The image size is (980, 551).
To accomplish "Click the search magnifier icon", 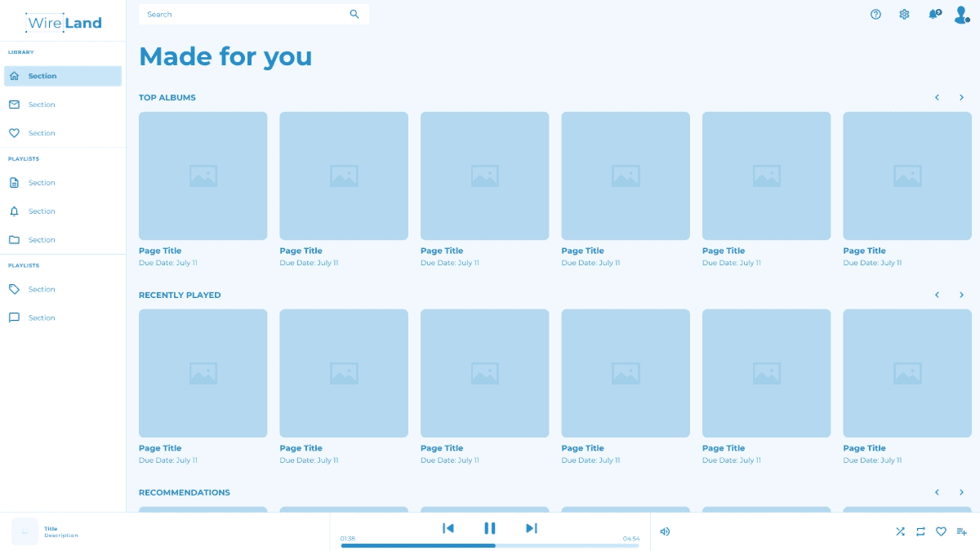I will (x=354, y=14).
